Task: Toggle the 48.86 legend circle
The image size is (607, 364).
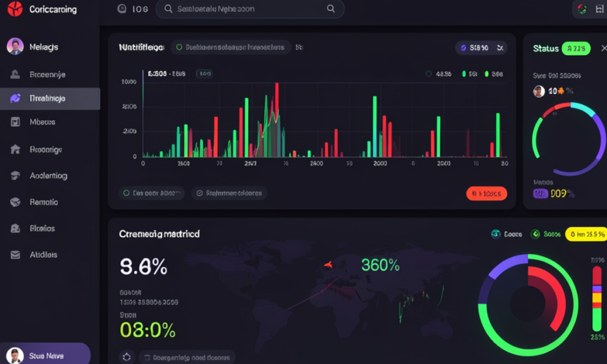Action: tap(429, 74)
